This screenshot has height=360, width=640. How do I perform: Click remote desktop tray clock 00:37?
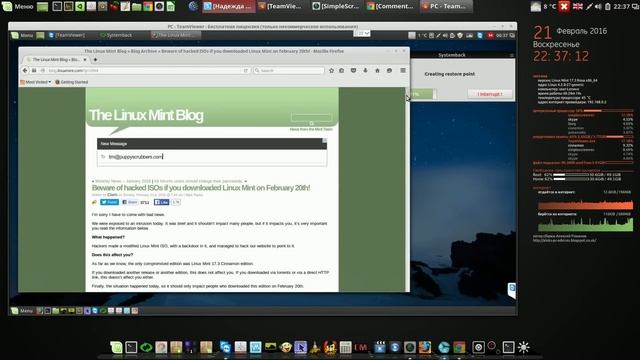pos(502,36)
